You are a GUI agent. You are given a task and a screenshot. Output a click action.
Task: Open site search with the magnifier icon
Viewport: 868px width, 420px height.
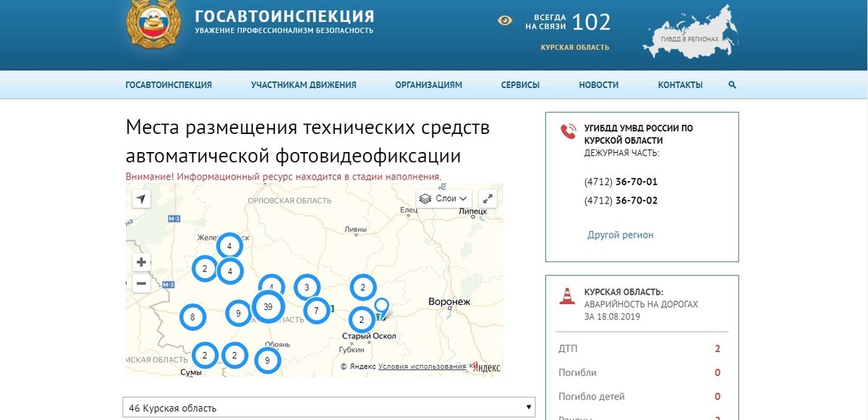coord(731,85)
